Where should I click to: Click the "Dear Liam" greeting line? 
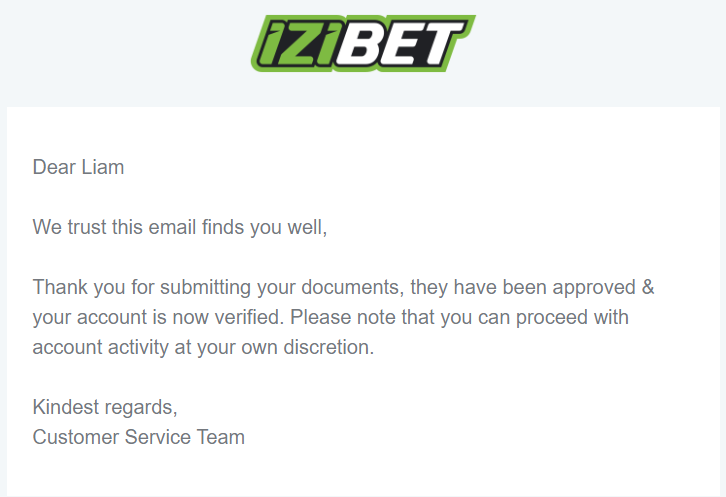(78, 167)
